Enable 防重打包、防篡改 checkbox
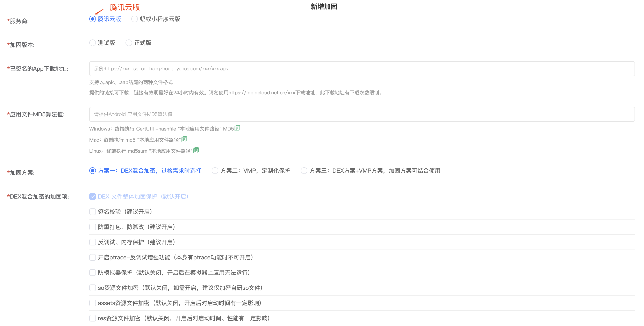644x326 pixels. 93,227
